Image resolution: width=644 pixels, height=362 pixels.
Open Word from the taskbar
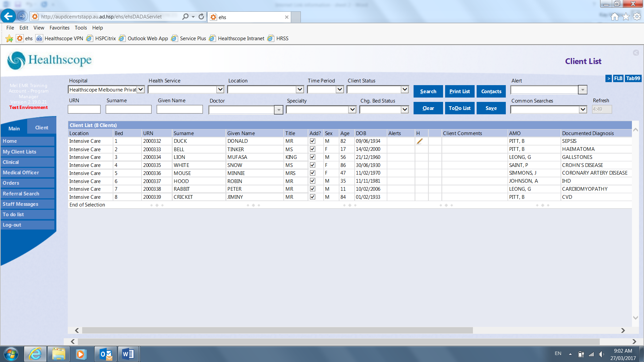(x=128, y=354)
